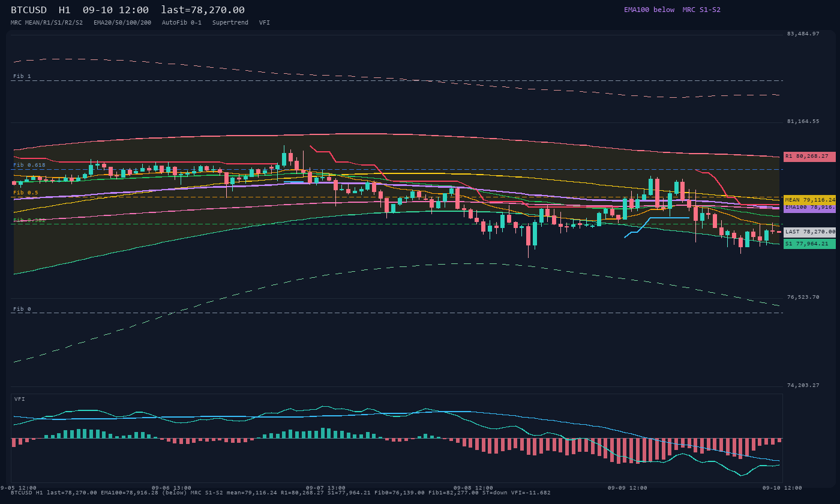The image size is (840, 504).
Task: Click the 09-06 13:00 time axis label
Action: (x=172, y=488)
